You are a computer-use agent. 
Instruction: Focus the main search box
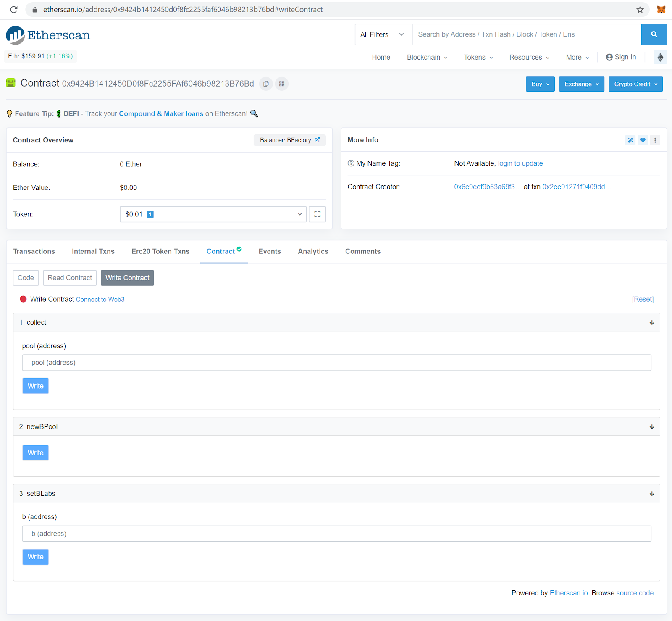527,34
